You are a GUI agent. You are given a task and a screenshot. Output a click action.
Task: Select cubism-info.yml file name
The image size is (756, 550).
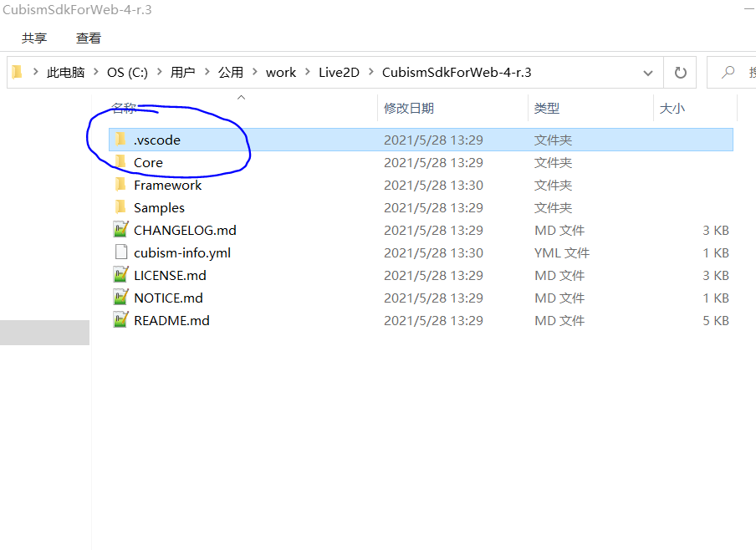[x=182, y=253]
